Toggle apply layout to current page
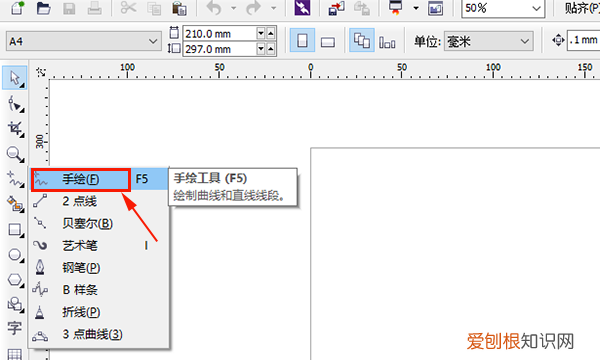This screenshot has height=360, width=600. [387, 42]
